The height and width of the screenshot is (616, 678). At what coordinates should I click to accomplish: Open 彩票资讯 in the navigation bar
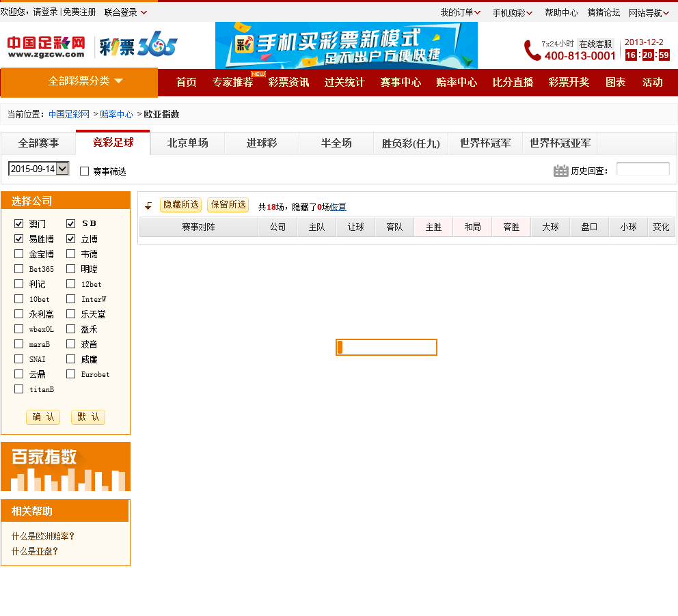click(288, 82)
